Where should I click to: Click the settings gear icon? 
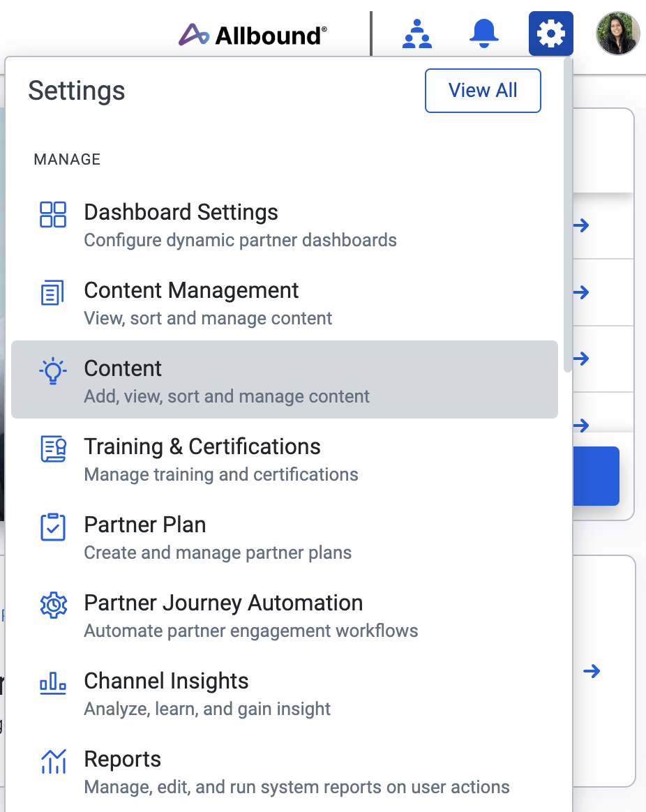click(550, 33)
